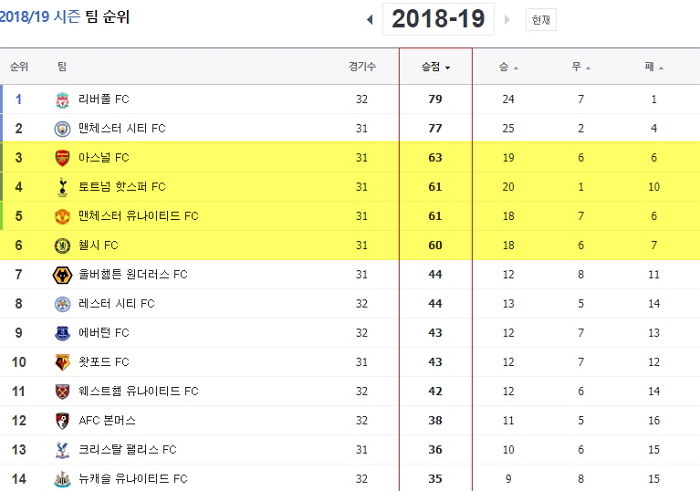Click the 현재 (current) button
Viewport: 700px width, 491px height.
(541, 20)
